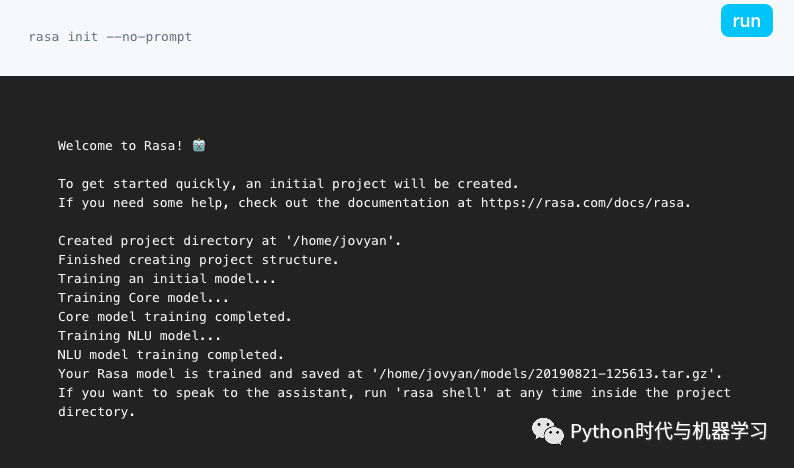
Task: Click 'Finished creating project structure.' line
Action: pyautogui.click(x=198, y=260)
